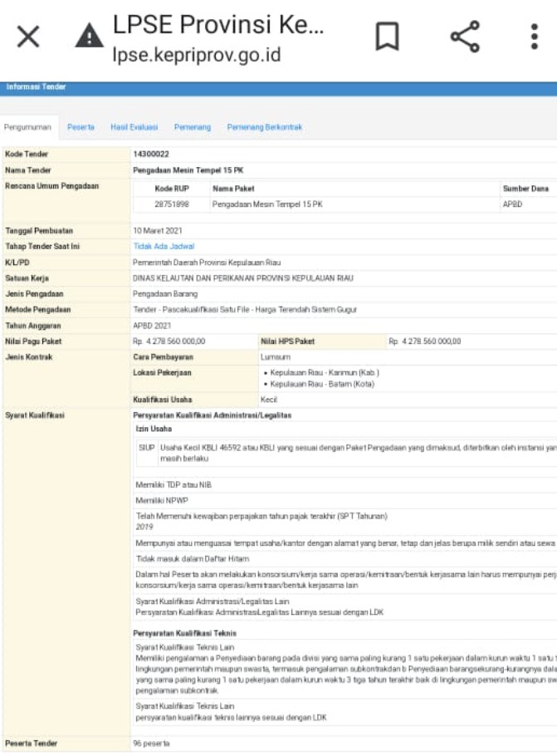Bookmark this page using the bookmark icon

coord(388,37)
